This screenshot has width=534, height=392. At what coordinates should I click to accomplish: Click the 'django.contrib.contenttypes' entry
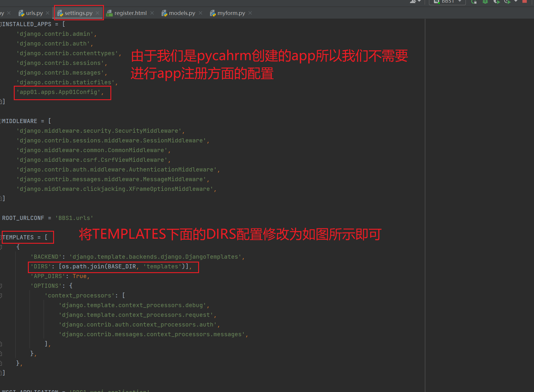click(x=69, y=53)
